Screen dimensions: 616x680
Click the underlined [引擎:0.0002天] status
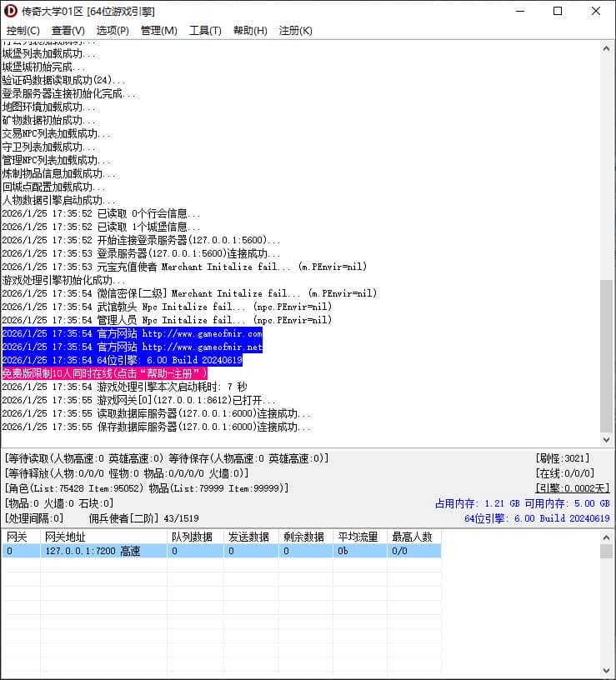tap(573, 488)
